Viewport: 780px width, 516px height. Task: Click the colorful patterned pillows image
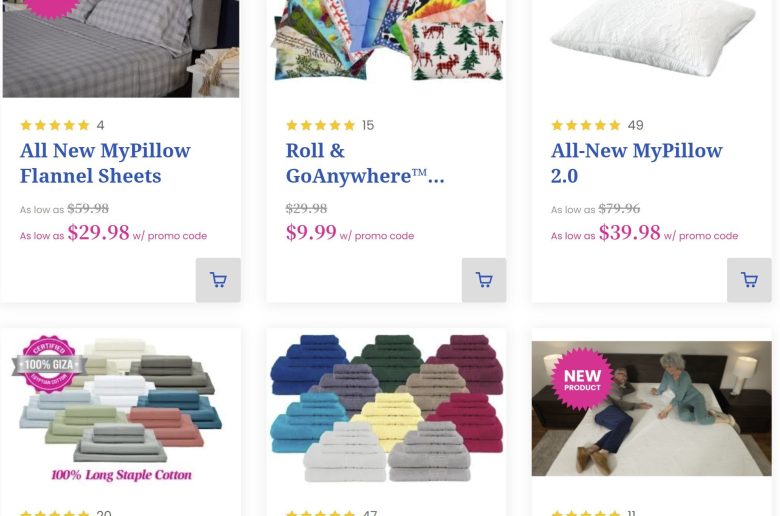tap(387, 40)
